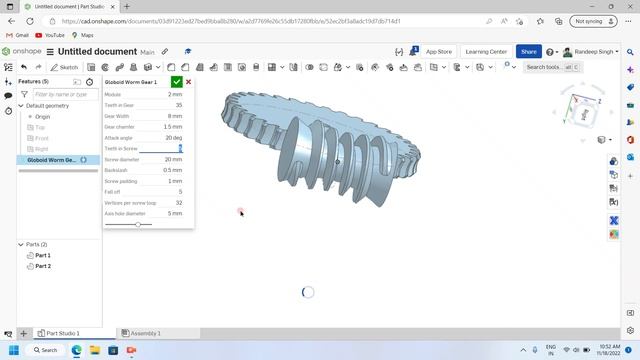The height and width of the screenshot is (360, 640).
Task: Open the comments panel icon
Action: (x=8, y=96)
